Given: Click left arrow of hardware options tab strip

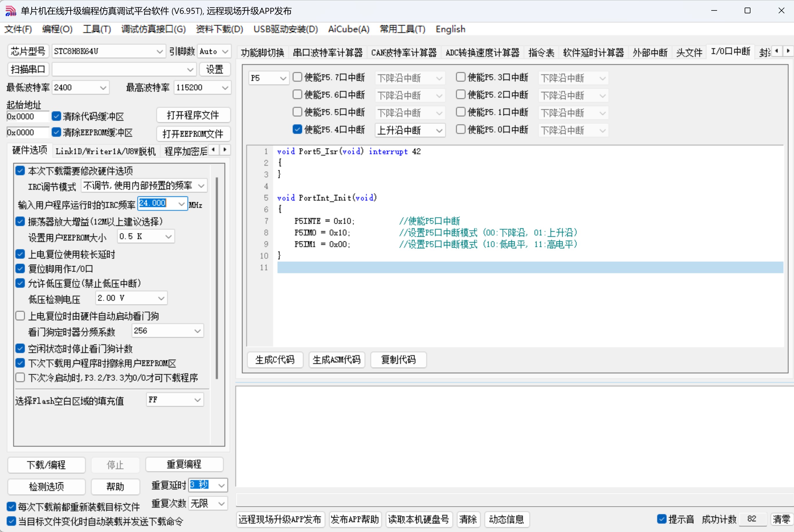Looking at the screenshot, I should 213,150.
